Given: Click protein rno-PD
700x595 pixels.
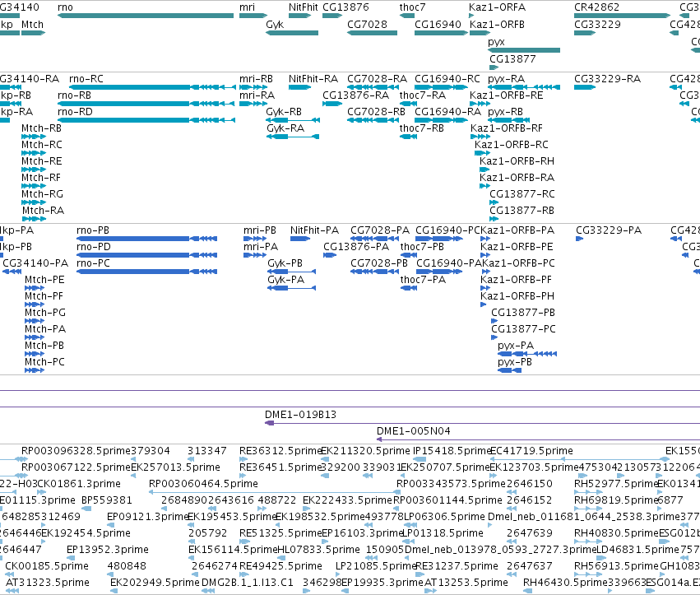Looking at the screenshot, I should (x=93, y=247).
